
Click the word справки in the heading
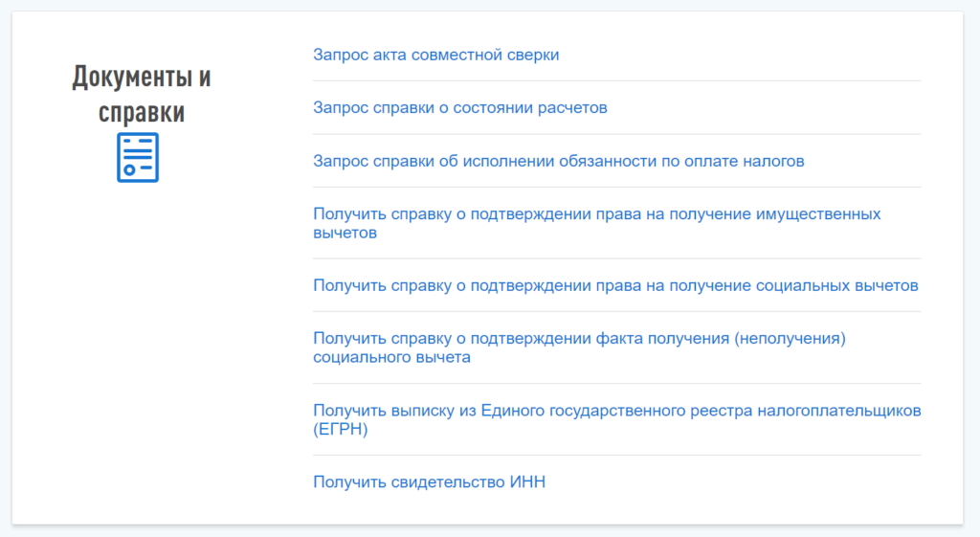pyautogui.click(x=142, y=113)
